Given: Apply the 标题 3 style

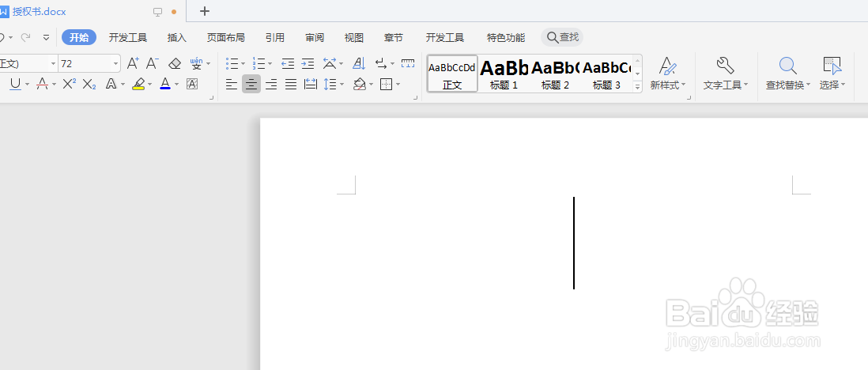Looking at the screenshot, I should click(606, 74).
